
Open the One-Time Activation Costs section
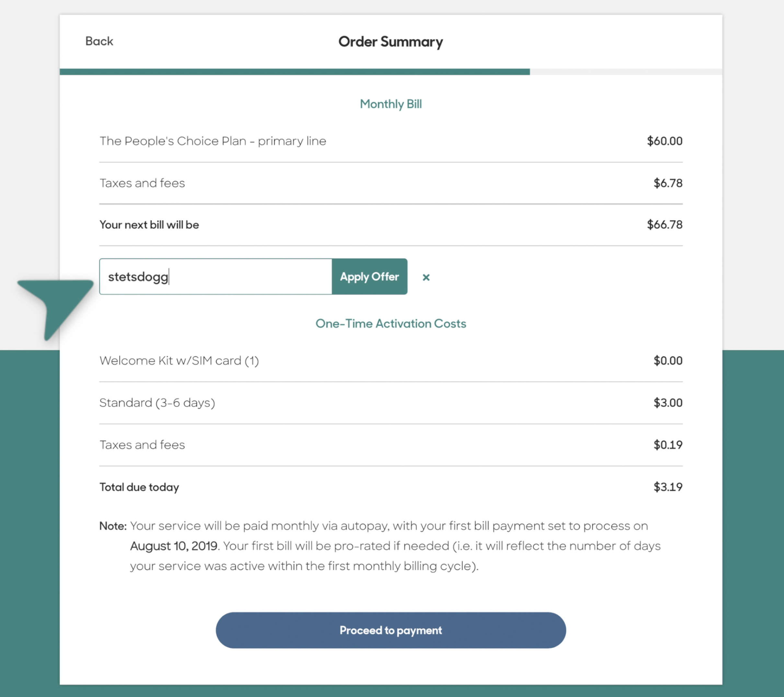click(x=391, y=324)
